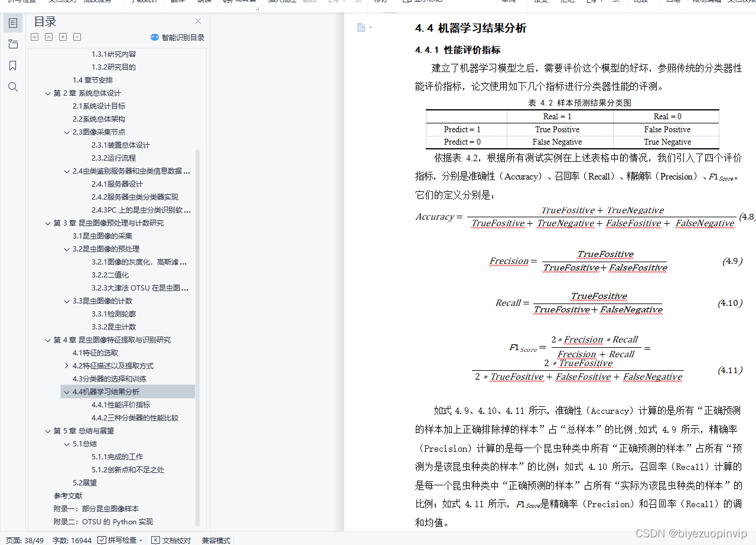Collapse the 第 3 章 昆虫图像预处理 chevron
This screenshot has width=756, height=545.
(48, 223)
